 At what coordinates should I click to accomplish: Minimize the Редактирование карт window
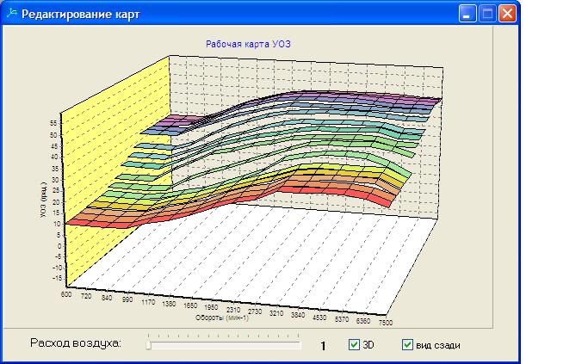point(467,14)
